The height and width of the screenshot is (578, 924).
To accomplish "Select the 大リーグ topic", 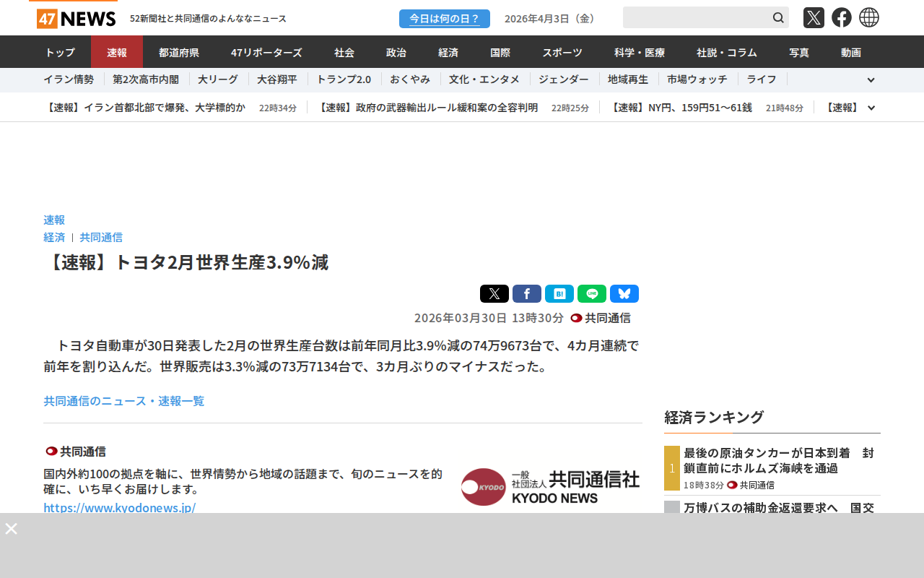I will pyautogui.click(x=218, y=79).
